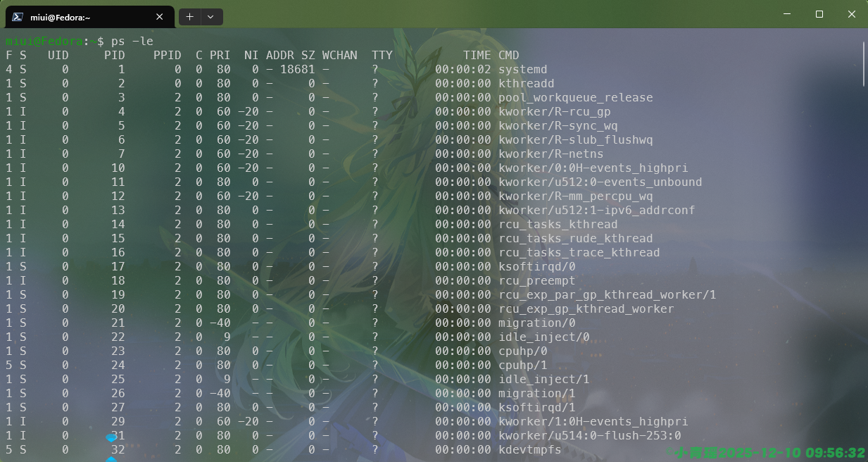This screenshot has width=868, height=462.
Task: Click the pool_workqueue_release process name
Action: 575,98
